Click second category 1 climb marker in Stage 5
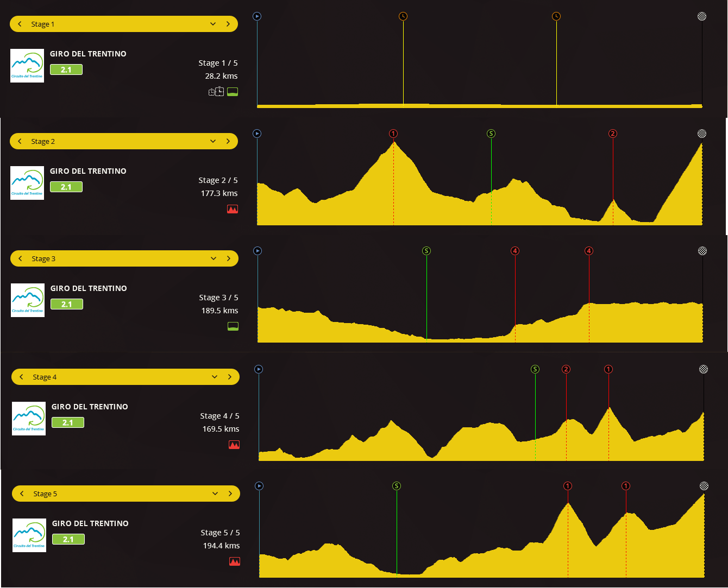Image resolution: width=728 pixels, height=588 pixels. [626, 486]
